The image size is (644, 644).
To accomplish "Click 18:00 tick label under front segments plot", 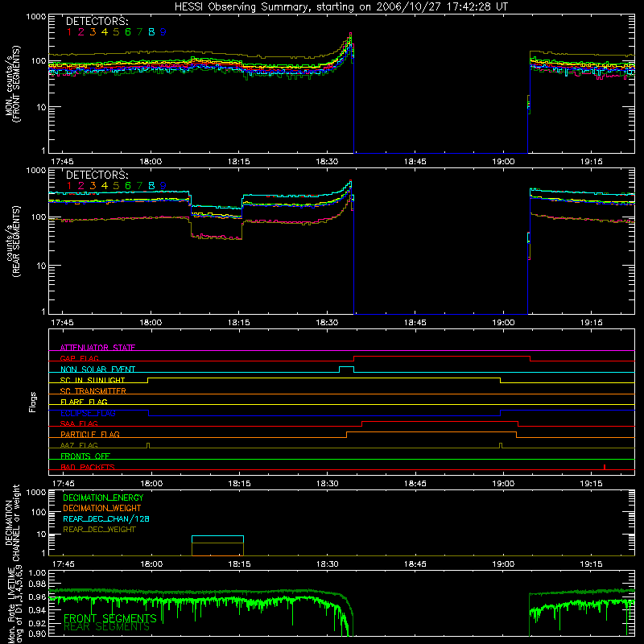I will [151, 162].
